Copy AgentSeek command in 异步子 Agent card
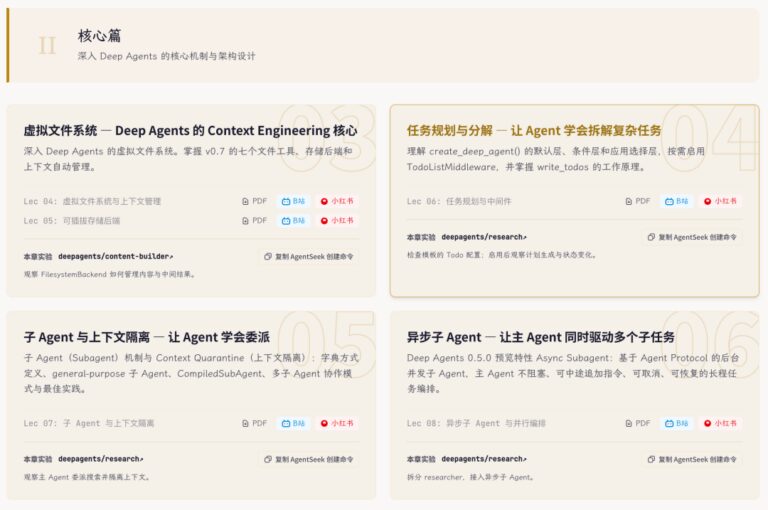The image size is (768, 510). pyautogui.click(x=692, y=460)
